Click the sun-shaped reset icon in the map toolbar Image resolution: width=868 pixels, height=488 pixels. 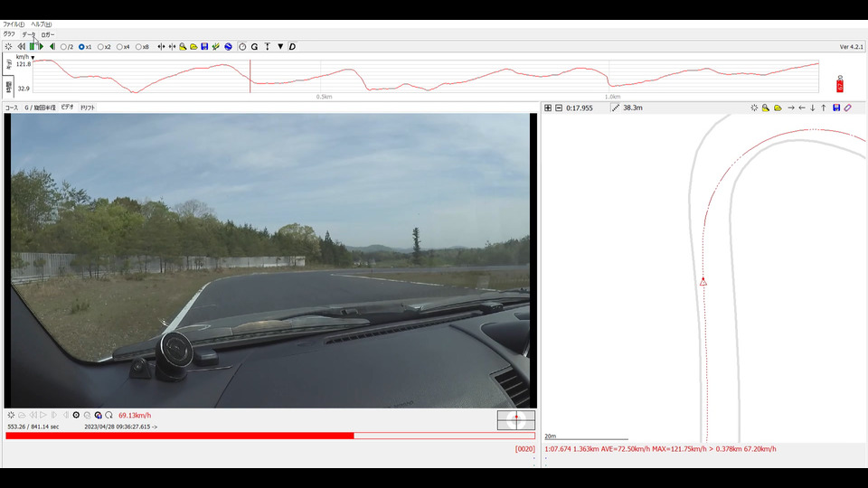754,108
